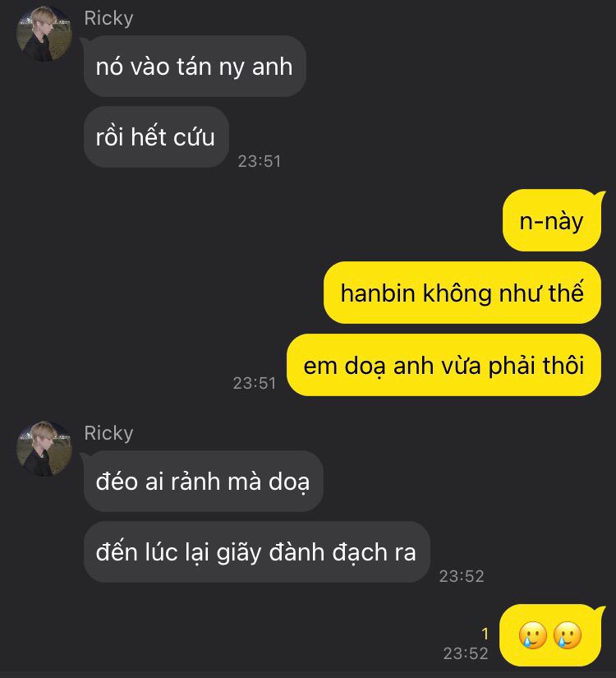The width and height of the screenshot is (616, 678).
Task: Select the 'đéo ai rảnh mà doạ' bubble
Action: coord(204,482)
